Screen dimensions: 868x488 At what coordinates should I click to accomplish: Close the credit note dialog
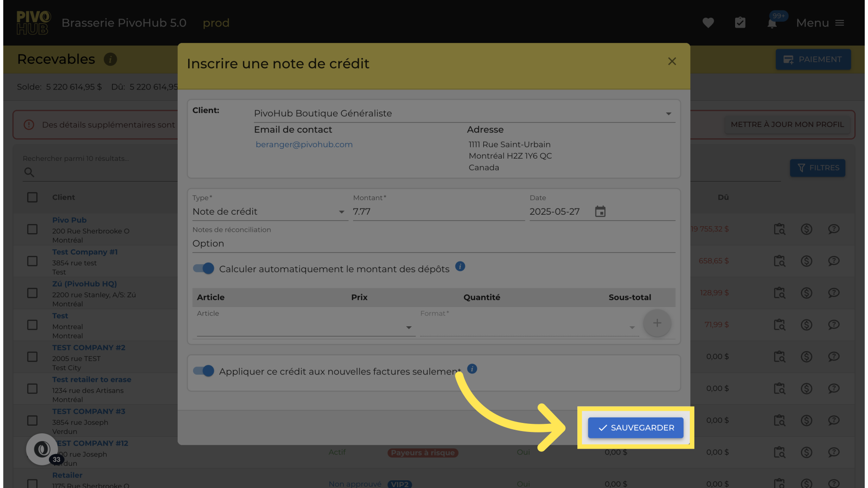[672, 61]
